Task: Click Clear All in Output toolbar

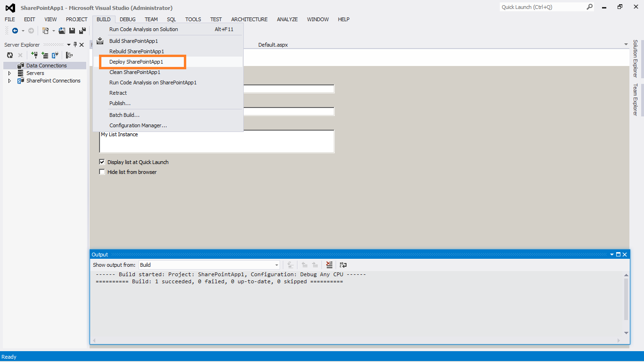Action: tap(329, 265)
